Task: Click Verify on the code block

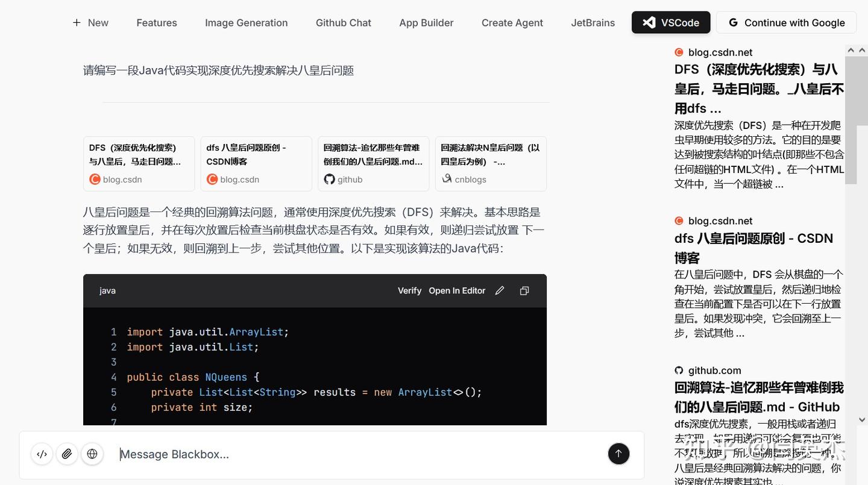Action: coord(409,290)
